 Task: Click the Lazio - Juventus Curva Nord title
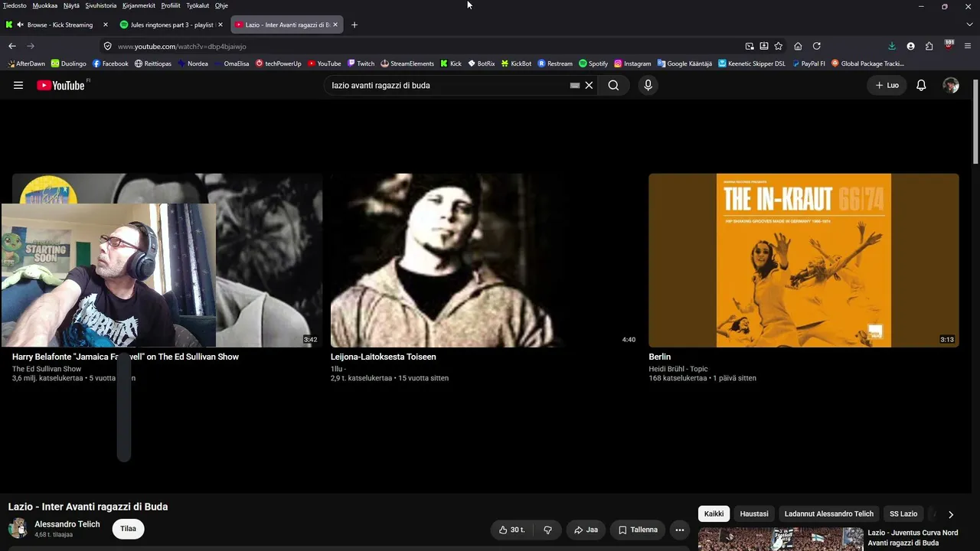pos(913,538)
